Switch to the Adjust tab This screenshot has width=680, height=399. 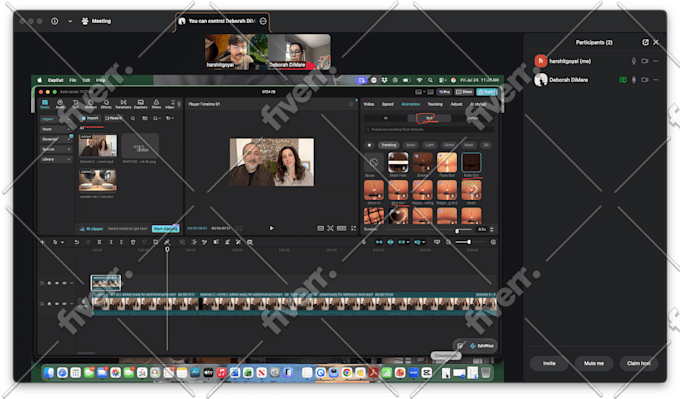click(456, 104)
